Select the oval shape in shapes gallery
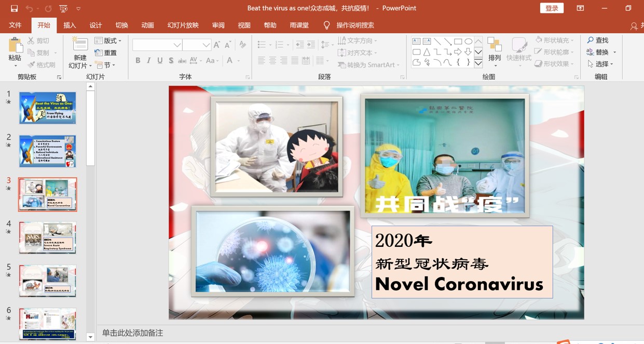The width and height of the screenshot is (644, 344). [x=468, y=41]
